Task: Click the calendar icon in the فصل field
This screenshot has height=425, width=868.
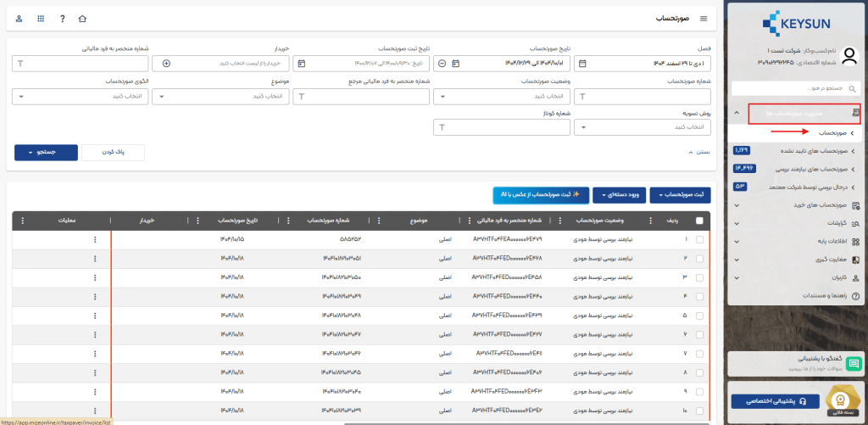Action: pos(582,64)
